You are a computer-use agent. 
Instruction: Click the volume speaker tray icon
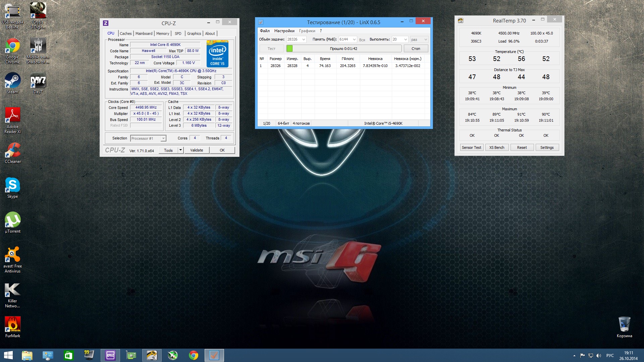pos(599,356)
